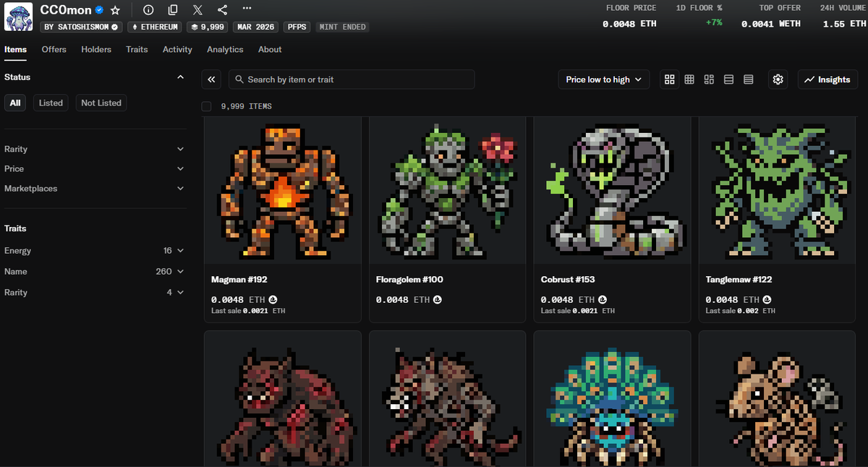Open the Analytics tab
The width and height of the screenshot is (868, 467).
tap(225, 49)
